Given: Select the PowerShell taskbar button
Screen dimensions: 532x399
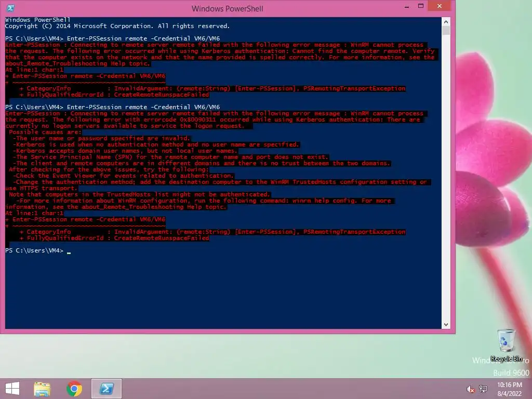Looking at the screenshot, I should [x=106, y=389].
